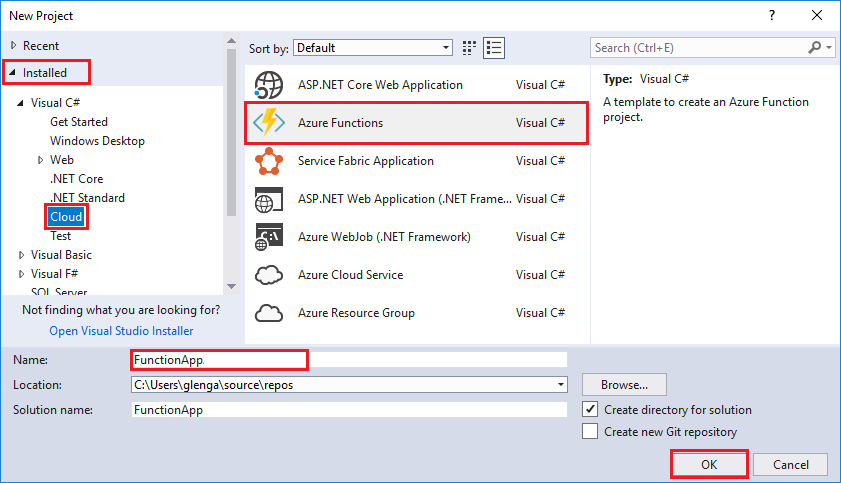The width and height of the screenshot is (841, 483).
Task: Click the Azure Cloud Service cloud icon
Action: (269, 275)
